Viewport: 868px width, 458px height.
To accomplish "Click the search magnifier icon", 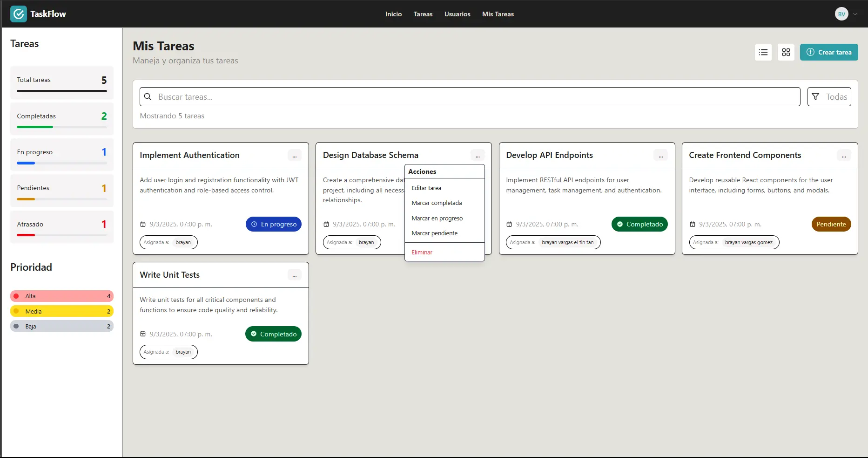I will (x=148, y=96).
